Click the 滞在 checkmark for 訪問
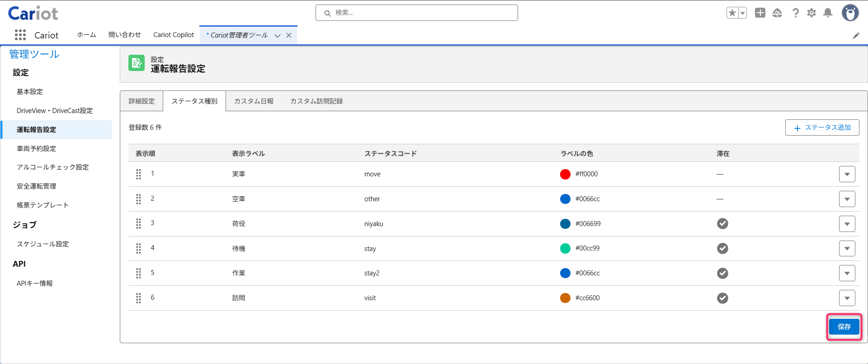This screenshot has height=364, width=868. coord(722,298)
